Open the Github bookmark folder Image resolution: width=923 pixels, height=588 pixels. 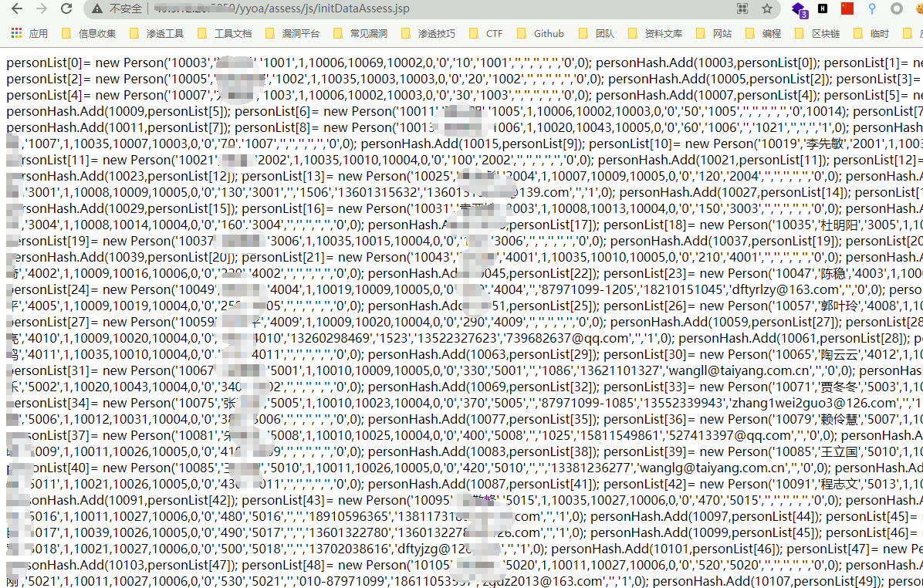[x=541, y=34]
